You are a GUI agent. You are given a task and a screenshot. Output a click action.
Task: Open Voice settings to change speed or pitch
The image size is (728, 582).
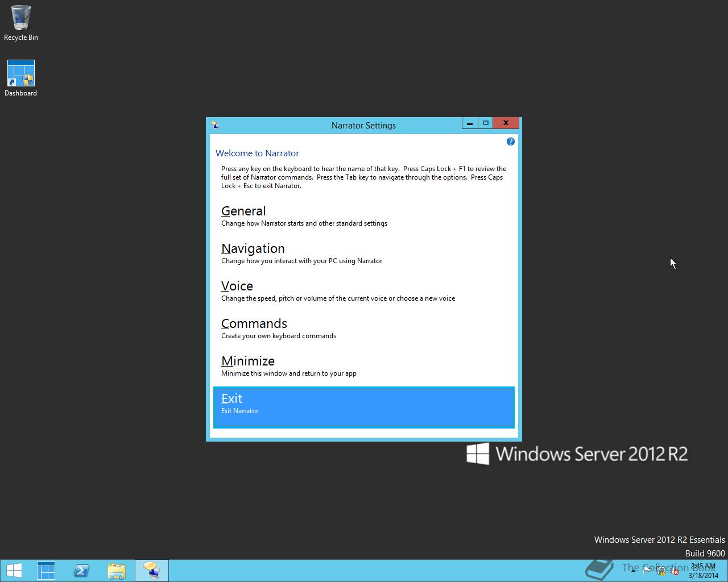click(237, 286)
